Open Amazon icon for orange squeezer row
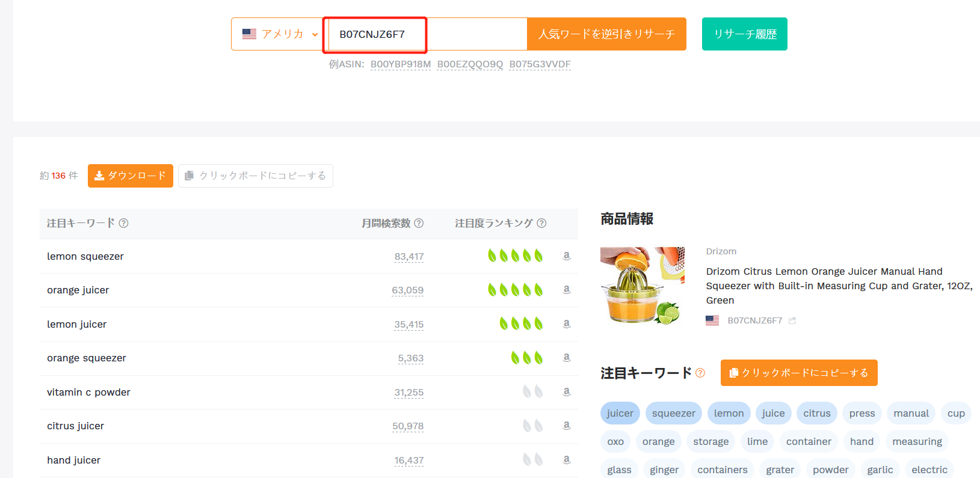 pos(566,358)
